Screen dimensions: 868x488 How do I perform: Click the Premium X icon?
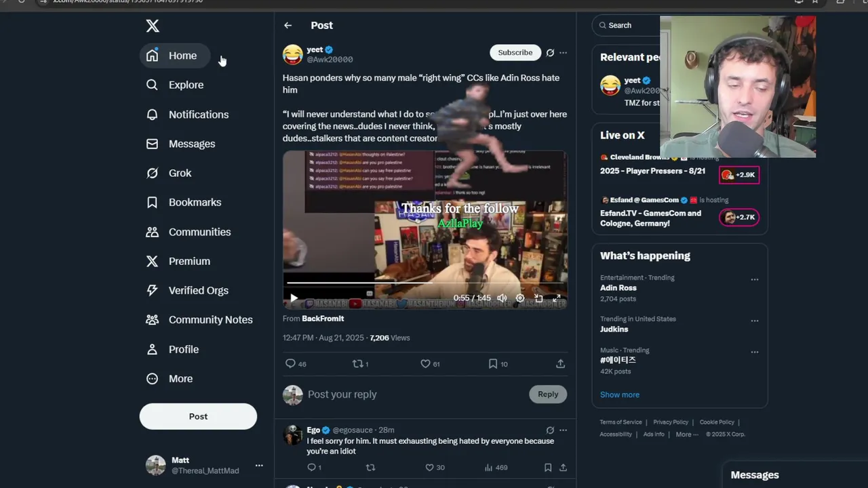pyautogui.click(x=153, y=261)
